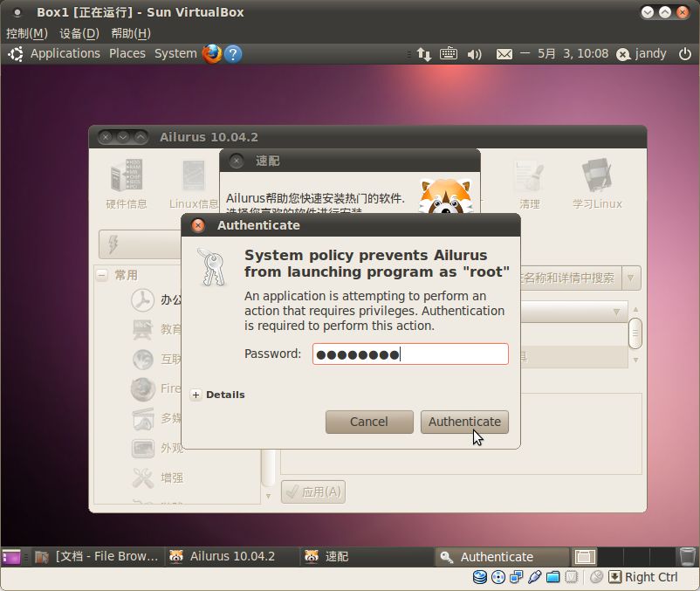Close the Authenticate dialog

pos(198,225)
